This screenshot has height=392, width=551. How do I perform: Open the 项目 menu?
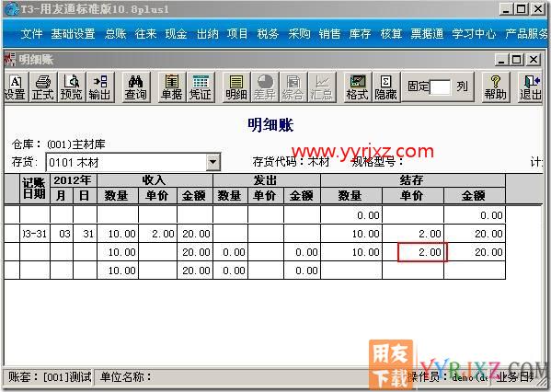[237, 34]
